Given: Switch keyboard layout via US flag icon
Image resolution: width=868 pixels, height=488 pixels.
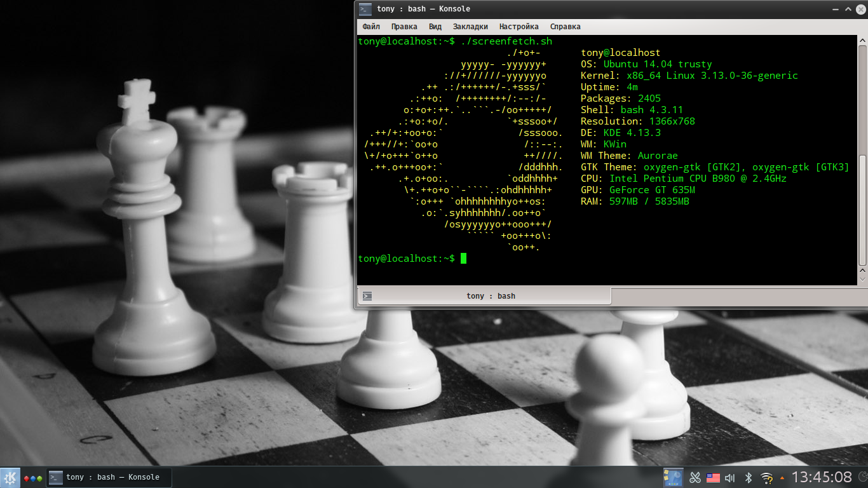Looking at the screenshot, I should (713, 478).
